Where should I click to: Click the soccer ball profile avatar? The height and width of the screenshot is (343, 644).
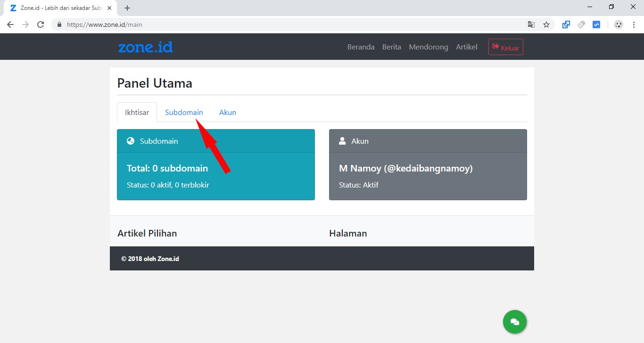coord(618,24)
